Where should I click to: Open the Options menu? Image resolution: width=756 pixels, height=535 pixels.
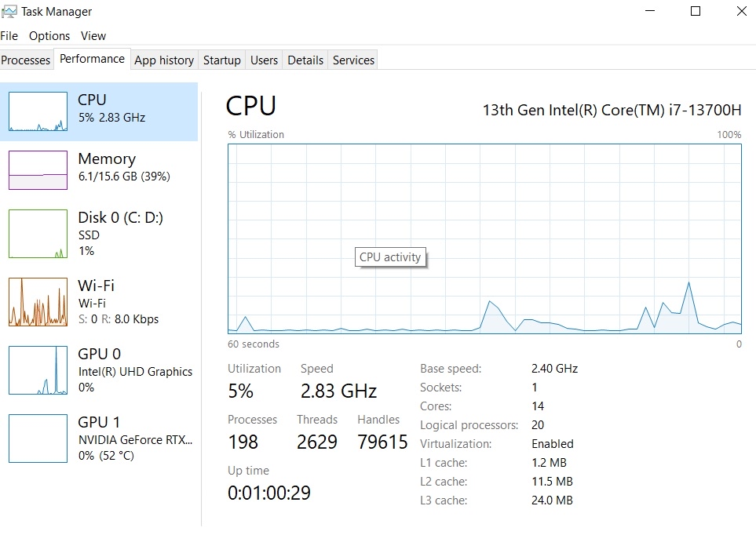(49, 36)
